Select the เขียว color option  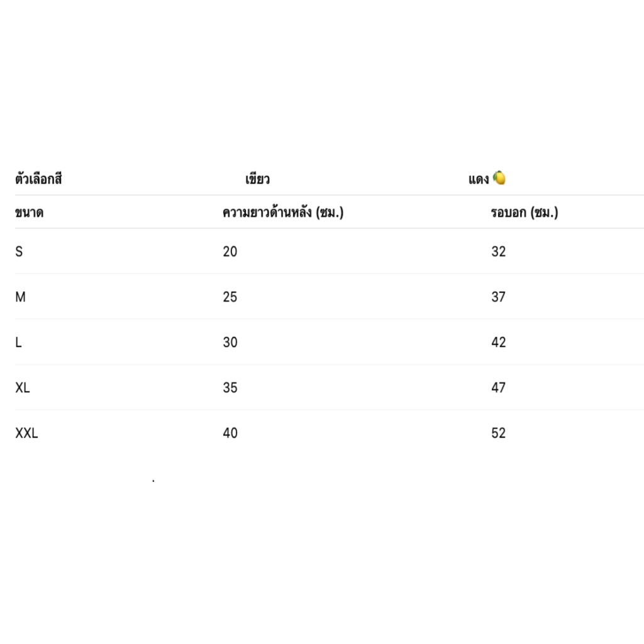[x=257, y=179]
